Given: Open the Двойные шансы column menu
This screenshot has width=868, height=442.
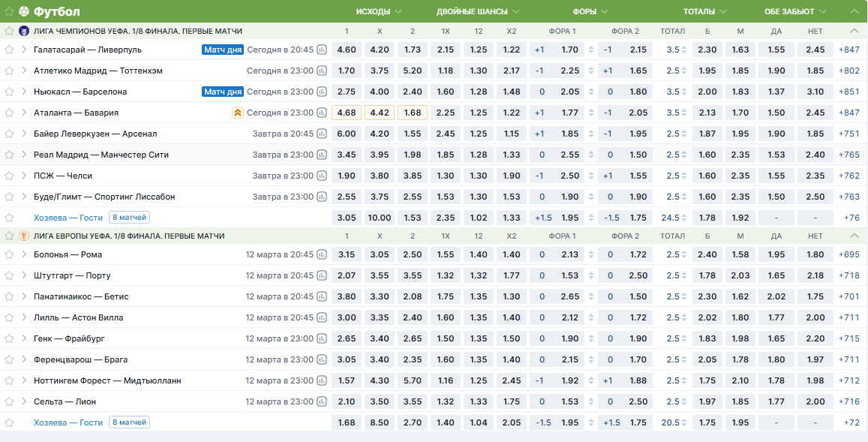Looking at the screenshot, I should (478, 11).
